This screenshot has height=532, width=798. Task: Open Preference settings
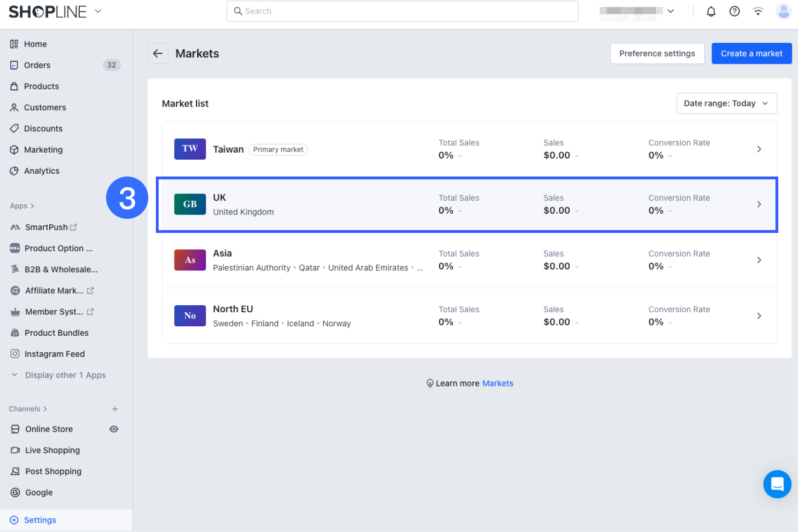tap(657, 54)
